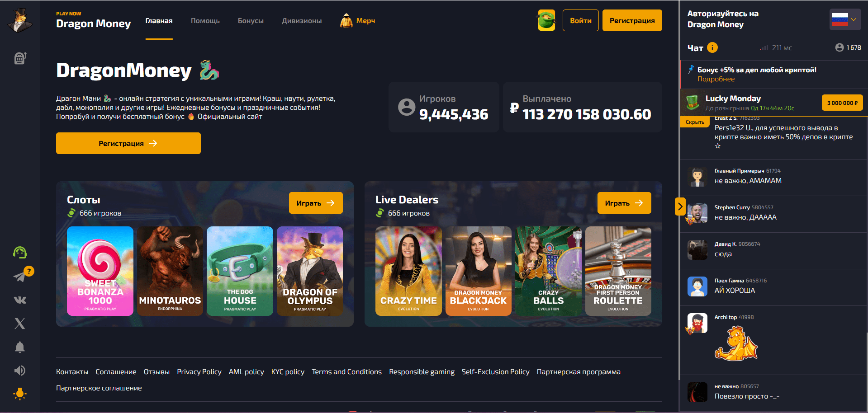Open Dragon Money Blackjack thumbnail
Viewport: 868px width, 413px height.
[x=479, y=271]
